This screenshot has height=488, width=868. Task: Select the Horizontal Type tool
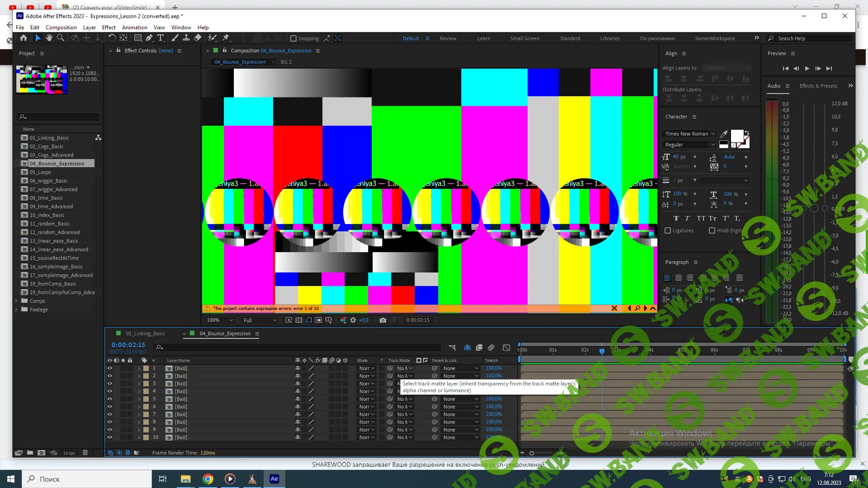[160, 38]
